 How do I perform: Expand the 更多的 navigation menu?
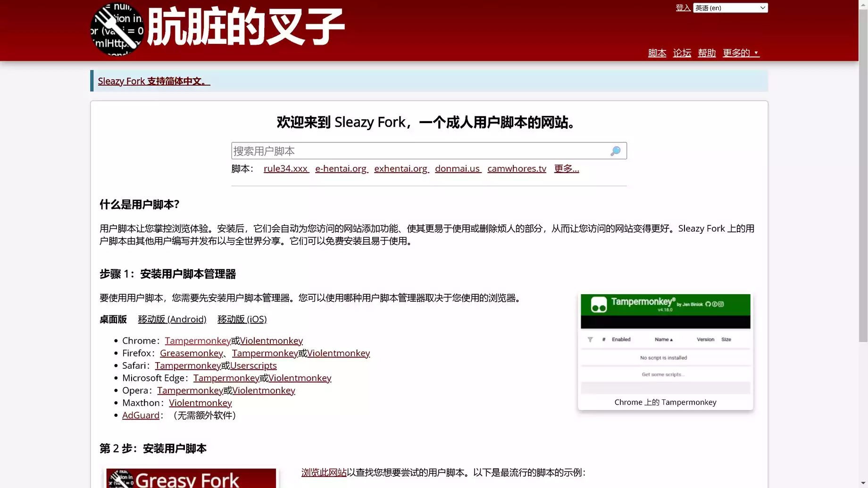coord(741,53)
